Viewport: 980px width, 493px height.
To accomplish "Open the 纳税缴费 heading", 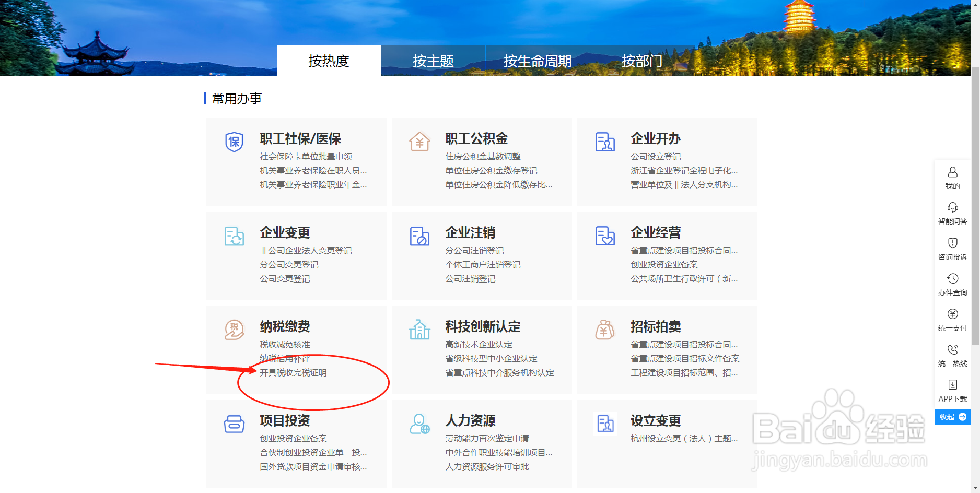I will (x=285, y=327).
